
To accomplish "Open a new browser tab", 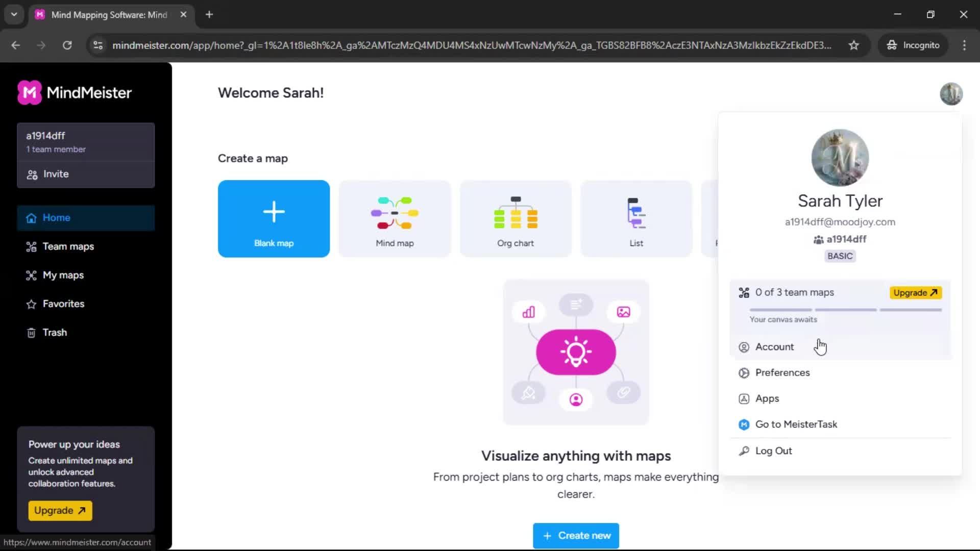I will pos(209,15).
